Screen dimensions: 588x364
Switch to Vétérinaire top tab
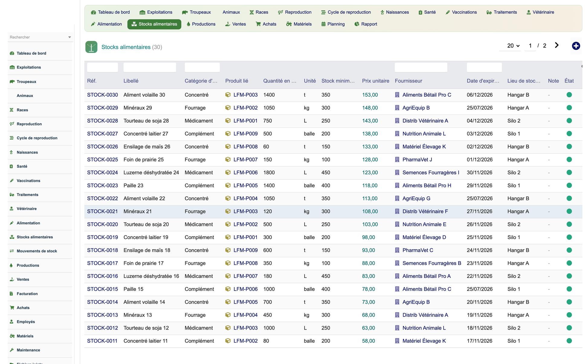540,12
